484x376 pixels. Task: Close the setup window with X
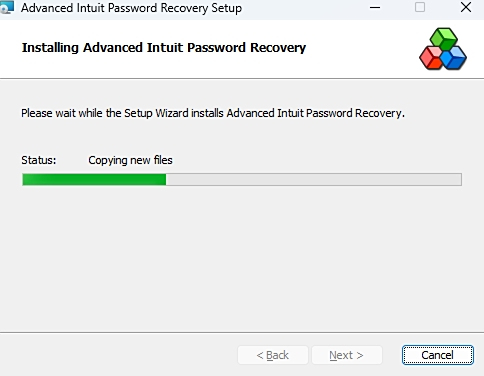[466, 7]
